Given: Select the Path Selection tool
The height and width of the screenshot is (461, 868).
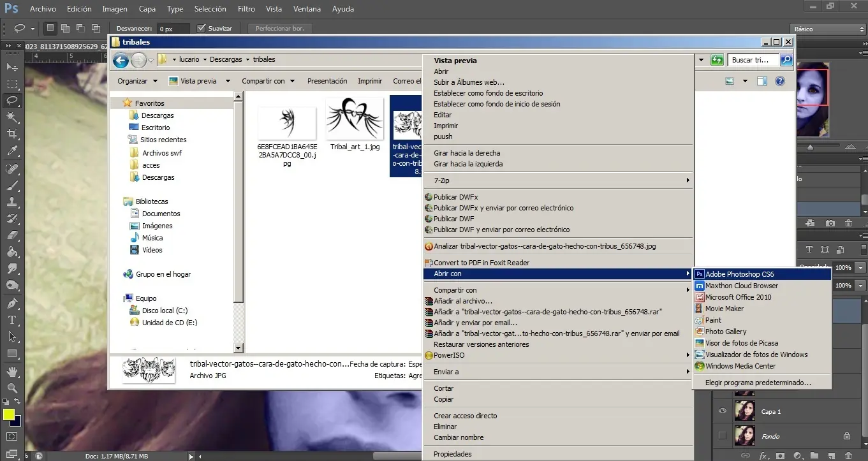Looking at the screenshot, I should tap(12, 337).
